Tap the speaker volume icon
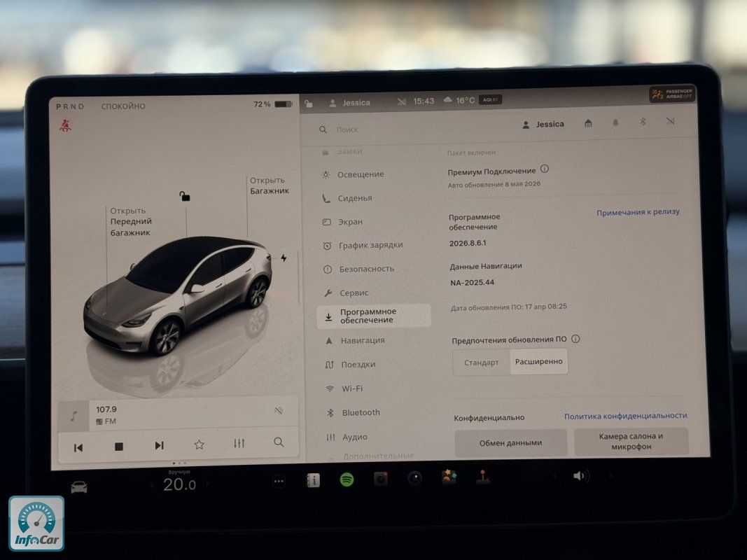The width and height of the screenshot is (747, 560). click(x=580, y=476)
